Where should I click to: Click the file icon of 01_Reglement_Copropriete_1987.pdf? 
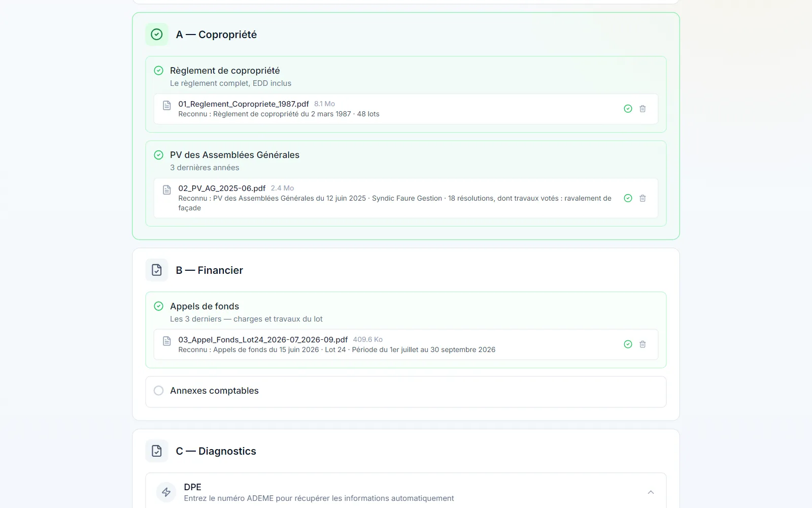point(166,106)
